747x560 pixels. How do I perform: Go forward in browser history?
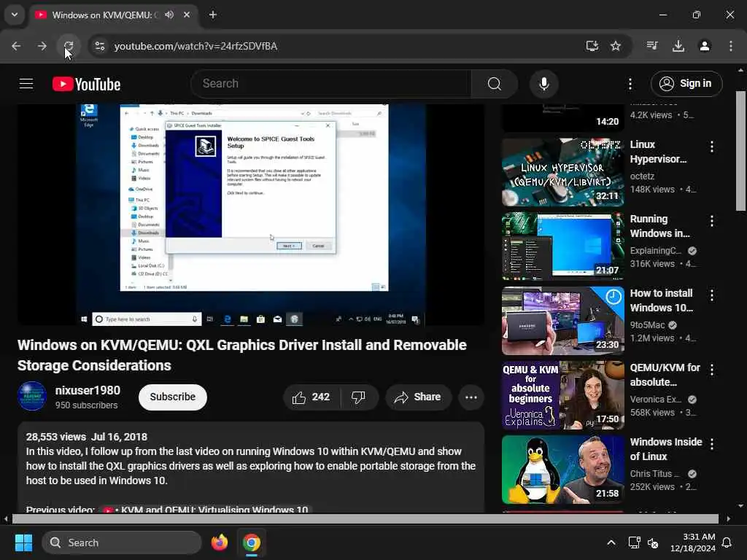[x=42, y=46]
